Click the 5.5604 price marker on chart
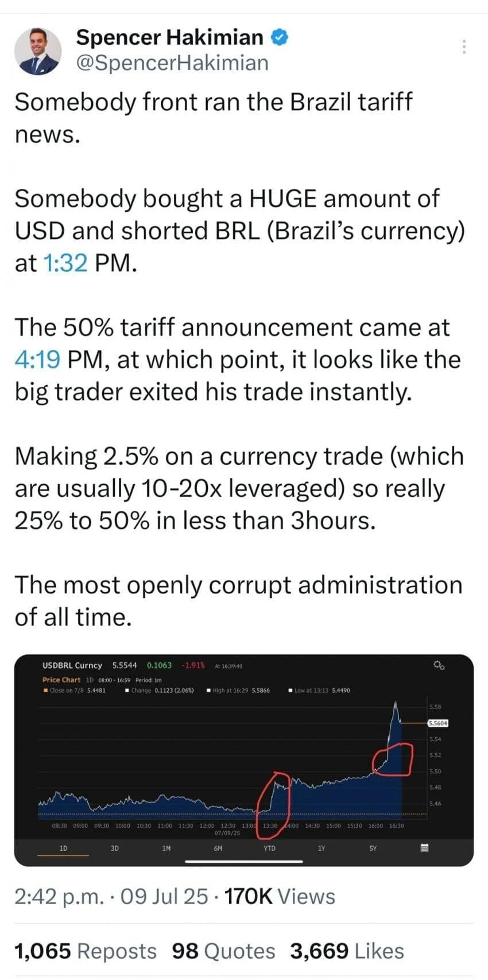This screenshot has height=980, width=488. click(x=438, y=723)
